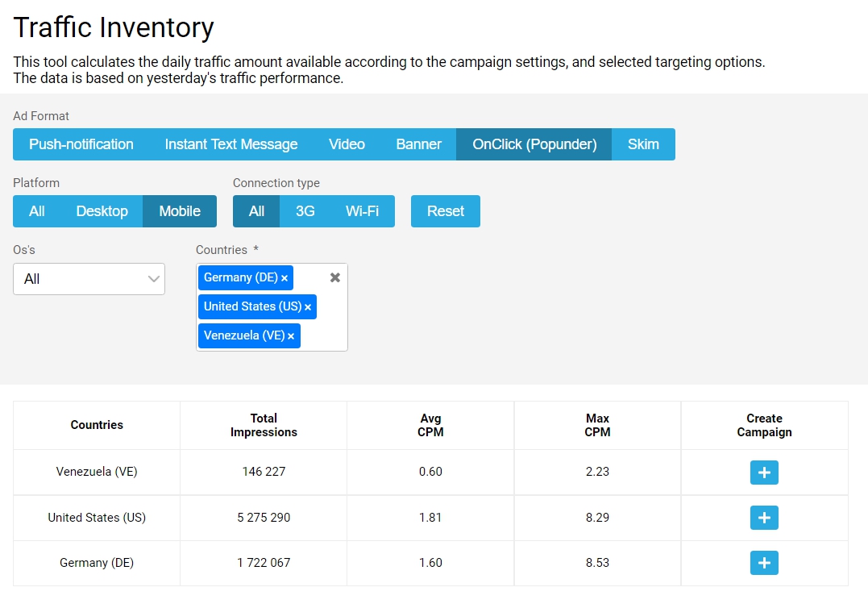
Task: Select Mobile platform option
Action: (x=180, y=211)
